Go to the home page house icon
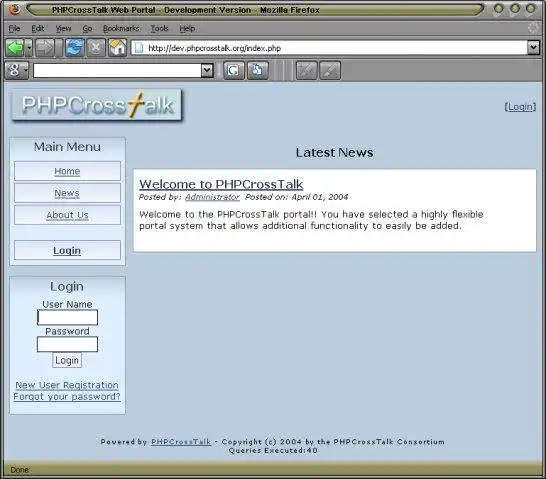Viewport: 546px width, 479px height. click(117, 48)
